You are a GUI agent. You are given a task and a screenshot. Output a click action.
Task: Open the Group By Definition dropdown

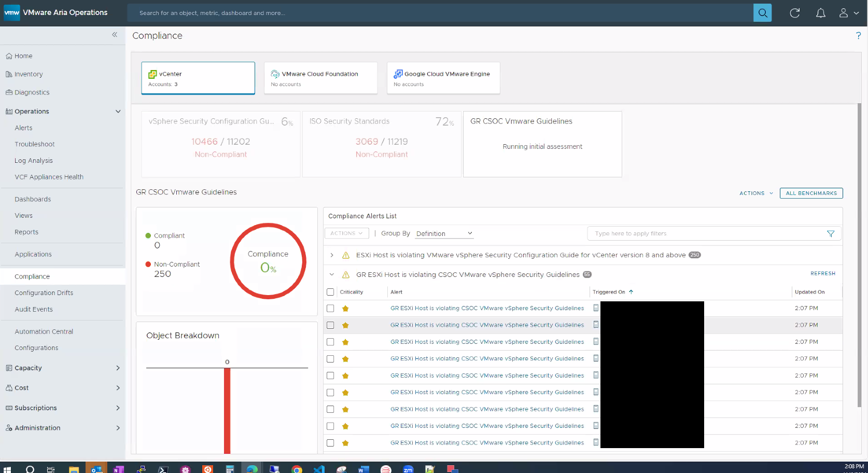tap(444, 233)
